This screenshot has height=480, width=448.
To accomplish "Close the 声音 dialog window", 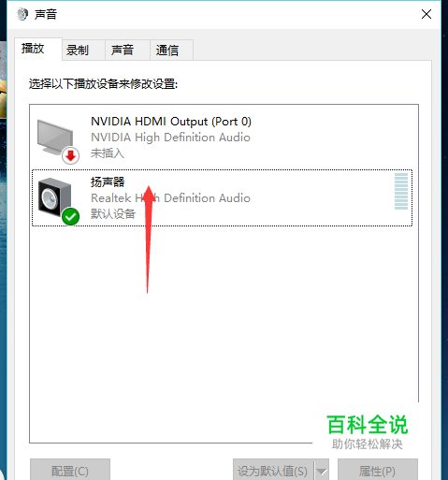I will [426, 14].
